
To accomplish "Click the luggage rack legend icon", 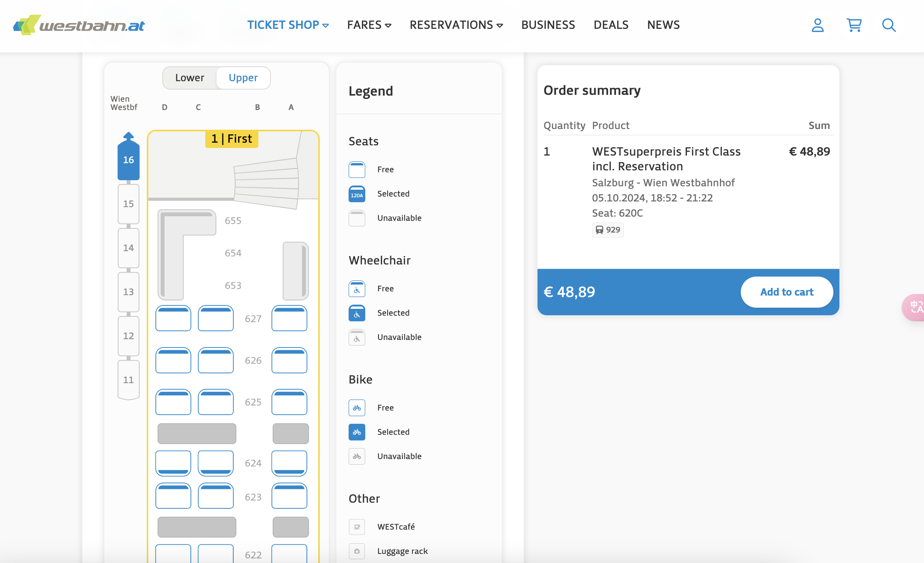I will tap(357, 551).
